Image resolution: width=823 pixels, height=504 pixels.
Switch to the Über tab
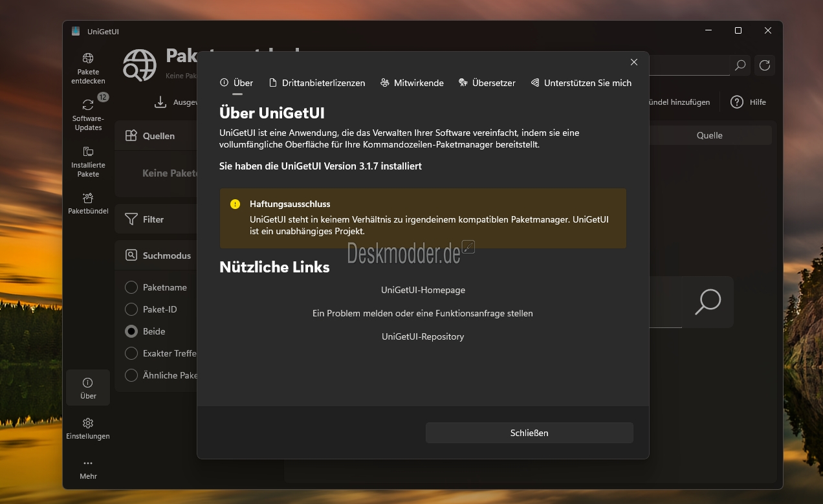click(x=237, y=83)
